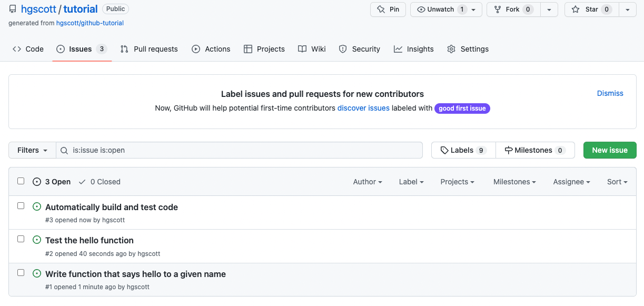Click the green New issue button
The width and height of the screenshot is (644, 306).
point(610,150)
